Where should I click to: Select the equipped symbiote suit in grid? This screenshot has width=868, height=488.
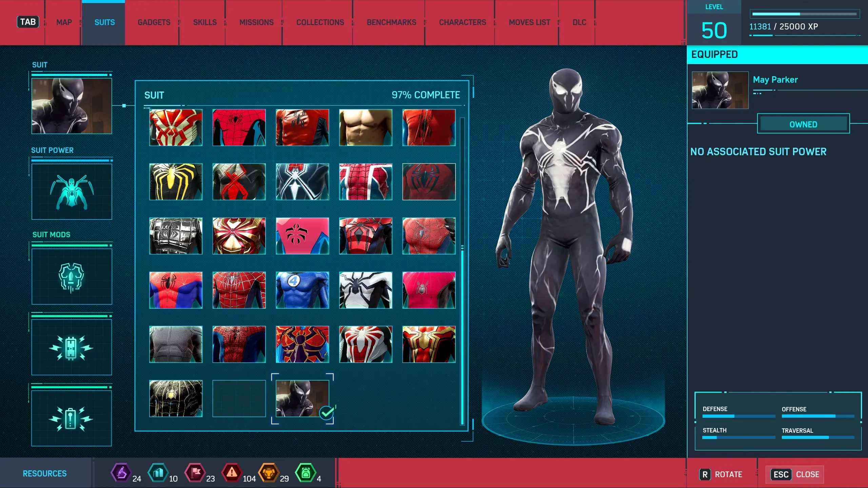pos(302,399)
